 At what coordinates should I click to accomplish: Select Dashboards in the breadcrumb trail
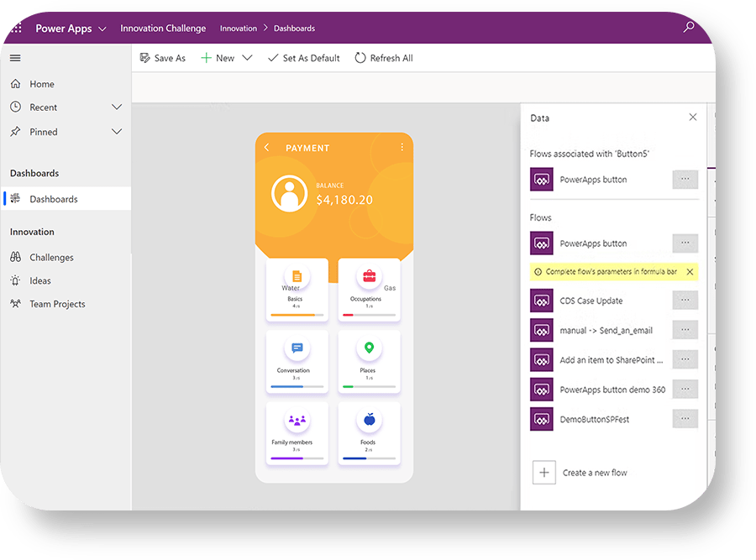[x=294, y=28]
